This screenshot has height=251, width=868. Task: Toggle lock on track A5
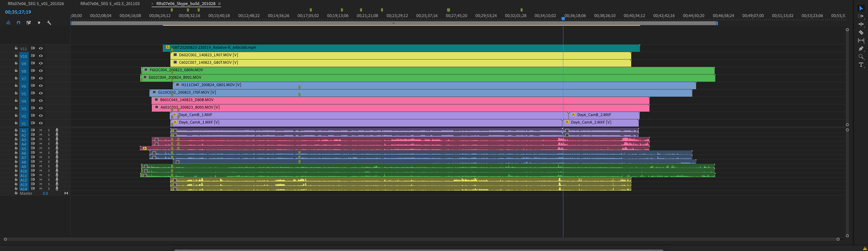[x=16, y=148]
